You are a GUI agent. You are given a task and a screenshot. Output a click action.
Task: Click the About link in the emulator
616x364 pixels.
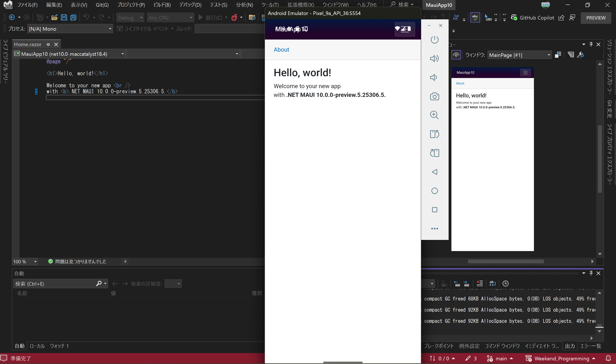point(281,50)
